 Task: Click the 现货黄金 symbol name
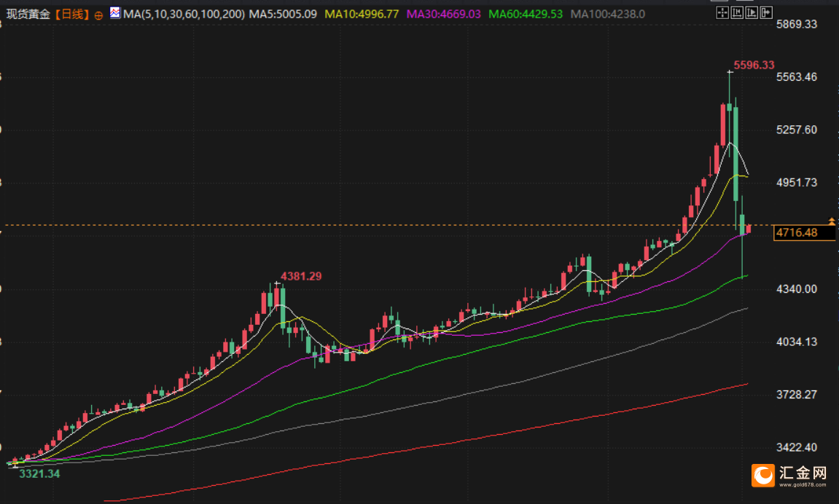coord(28,14)
